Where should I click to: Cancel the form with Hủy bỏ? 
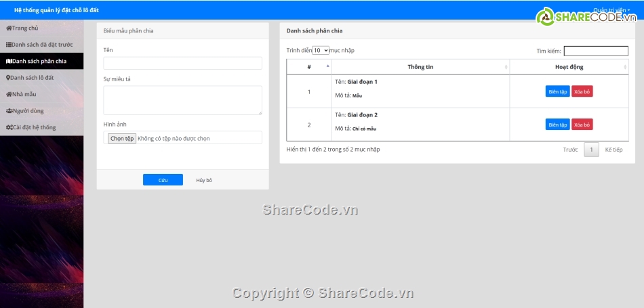pyautogui.click(x=204, y=180)
